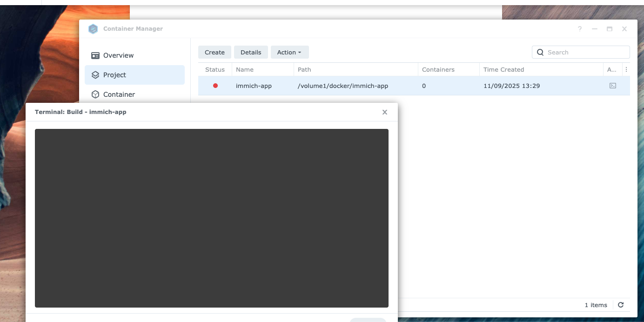Screen dimensions: 644x322
Task: Close the Terminal: Build dialog
Action: (385, 112)
